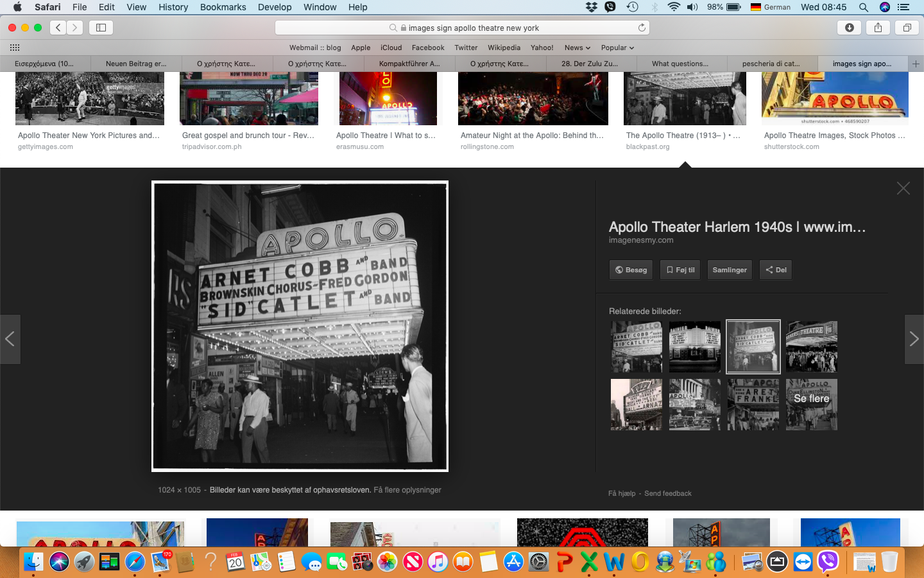Screen dimensions: 924x578
Task: Open the Window menu
Action: tap(320, 7)
